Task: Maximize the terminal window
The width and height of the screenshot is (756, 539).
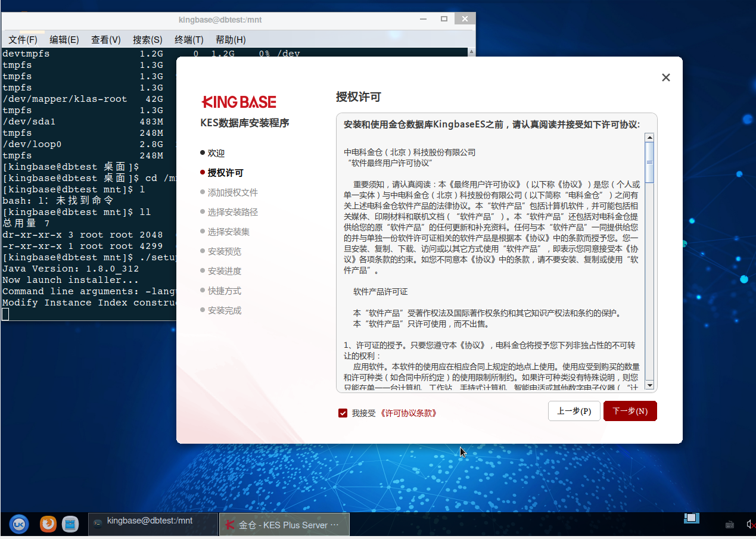Action: tap(444, 19)
